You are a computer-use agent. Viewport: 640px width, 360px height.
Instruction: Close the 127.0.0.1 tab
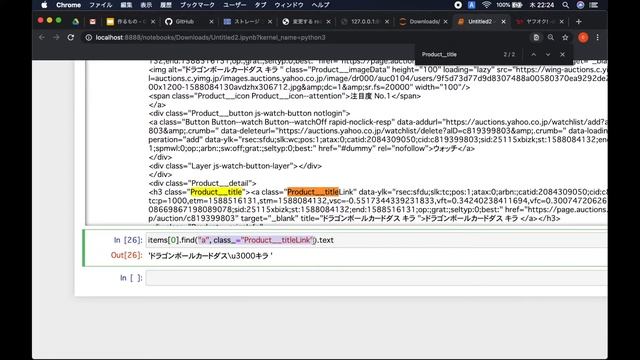click(x=387, y=22)
